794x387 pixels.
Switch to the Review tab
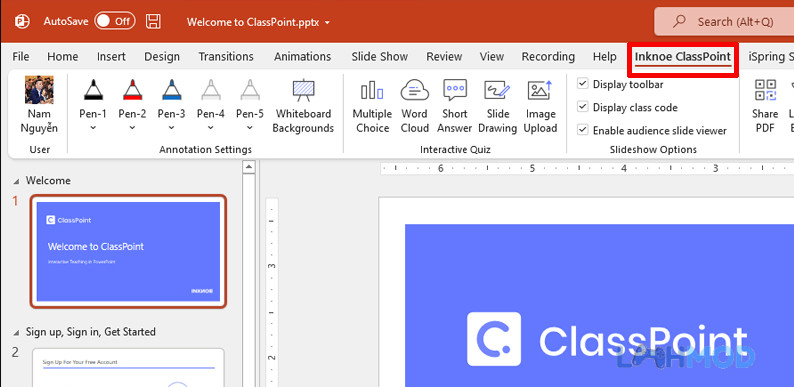tap(444, 57)
